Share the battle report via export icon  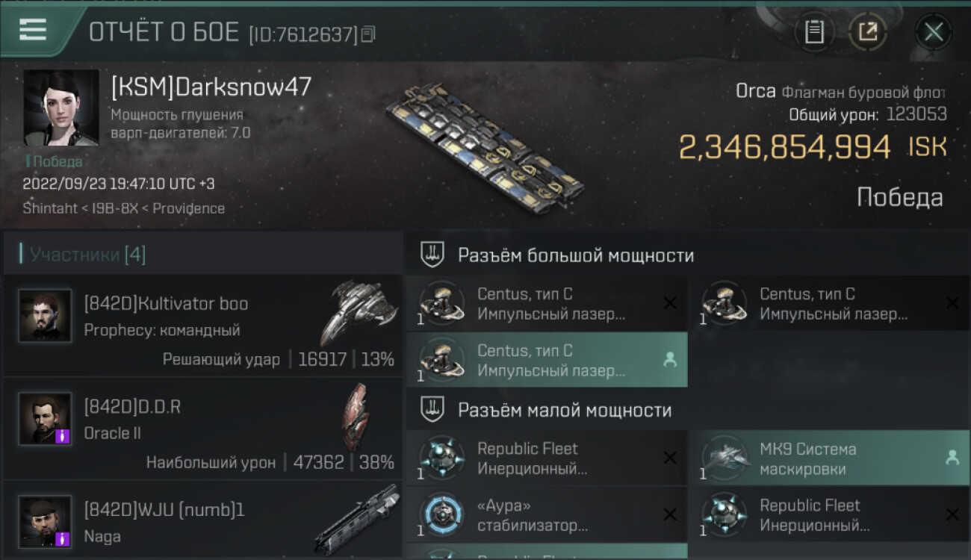[x=868, y=32]
